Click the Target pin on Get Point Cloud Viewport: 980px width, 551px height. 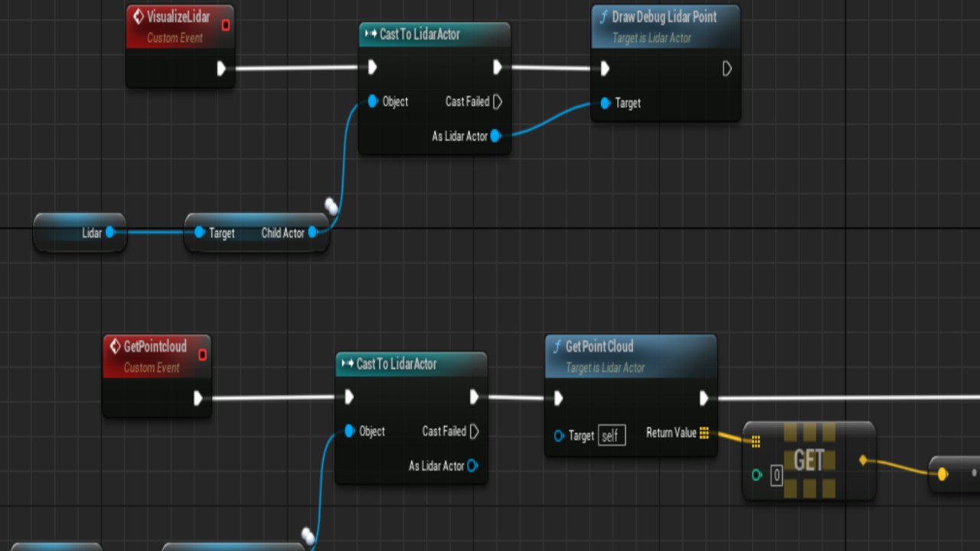[559, 435]
